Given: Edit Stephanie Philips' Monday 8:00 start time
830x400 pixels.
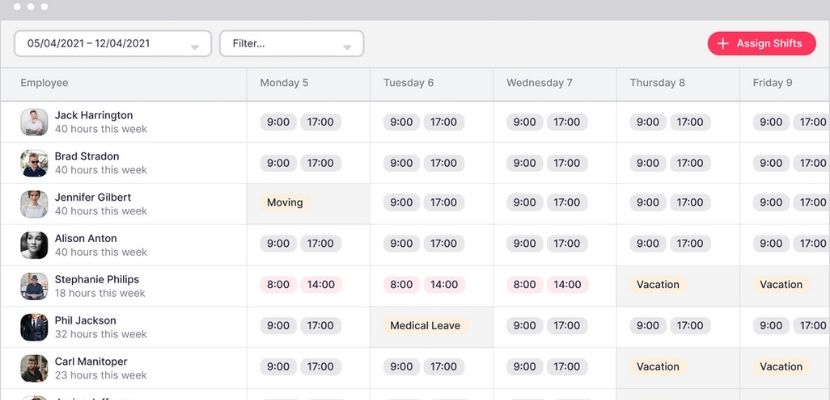Looking at the screenshot, I should (278, 285).
